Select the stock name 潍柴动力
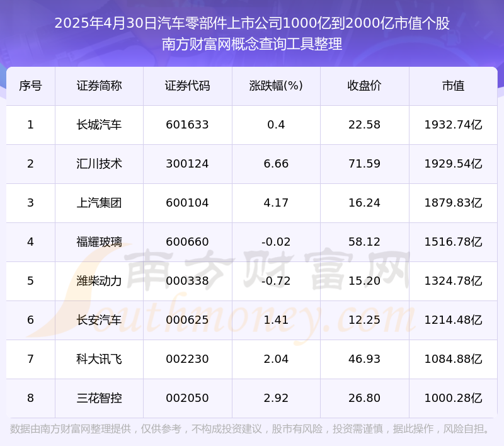 (99, 281)
